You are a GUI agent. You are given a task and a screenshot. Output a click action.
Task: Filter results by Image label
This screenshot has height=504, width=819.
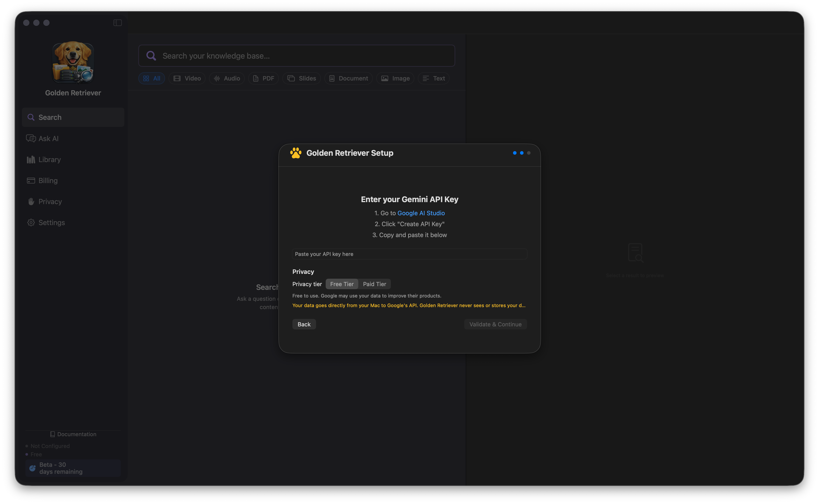tap(401, 78)
